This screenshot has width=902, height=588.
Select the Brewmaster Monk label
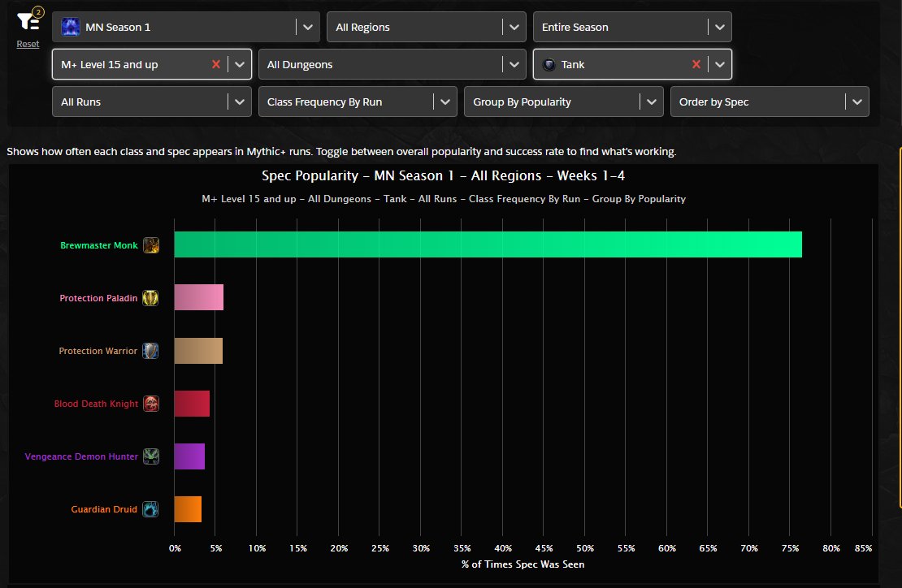99,245
